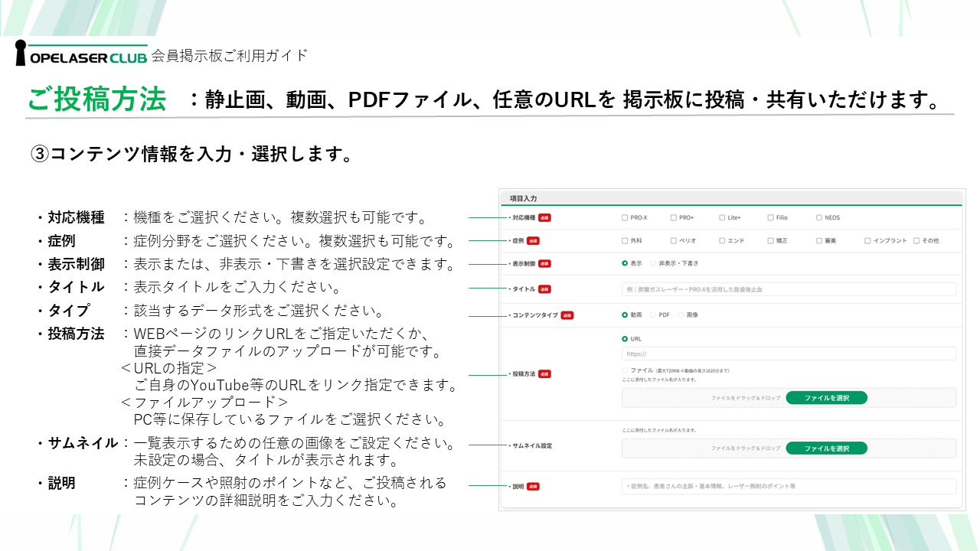This screenshot has width=980, height=551.
Task: Check the 外科 case category checkbox
Action: click(624, 241)
